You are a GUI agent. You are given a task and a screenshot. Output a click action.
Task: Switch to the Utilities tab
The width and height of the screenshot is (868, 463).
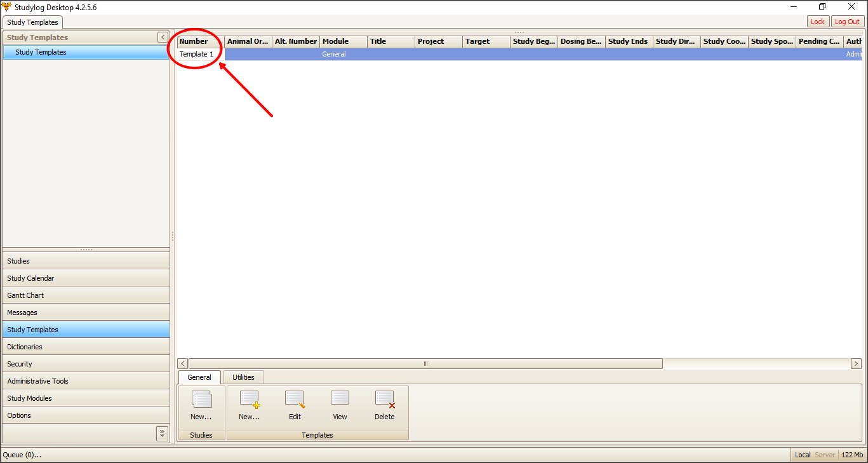pyautogui.click(x=243, y=377)
